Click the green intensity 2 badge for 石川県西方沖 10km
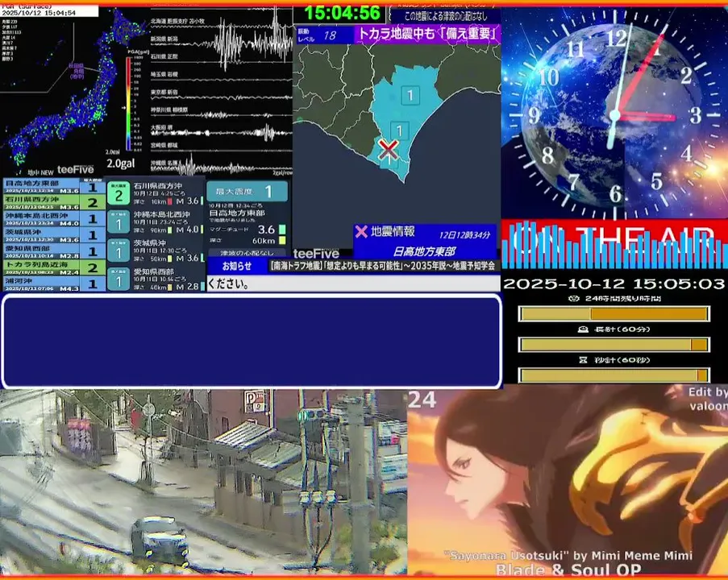This screenshot has height=580, width=728. pyautogui.click(x=119, y=194)
